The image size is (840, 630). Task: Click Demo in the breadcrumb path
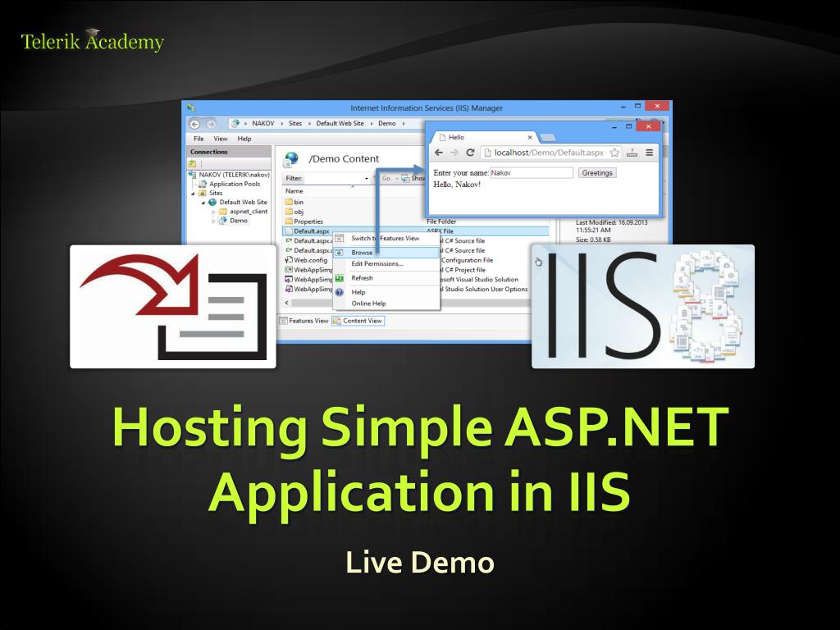tap(387, 124)
